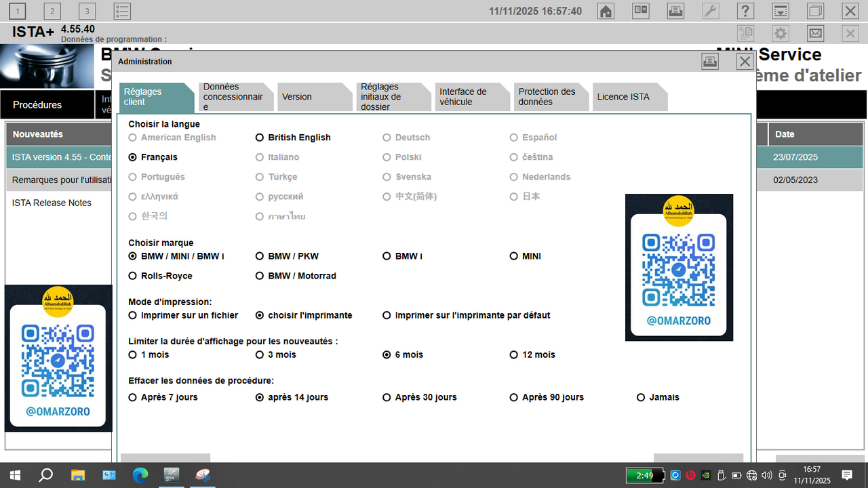Screen dimensions: 868x488
Task: Open the home screen icon in top toolbar
Action: click(x=606, y=11)
